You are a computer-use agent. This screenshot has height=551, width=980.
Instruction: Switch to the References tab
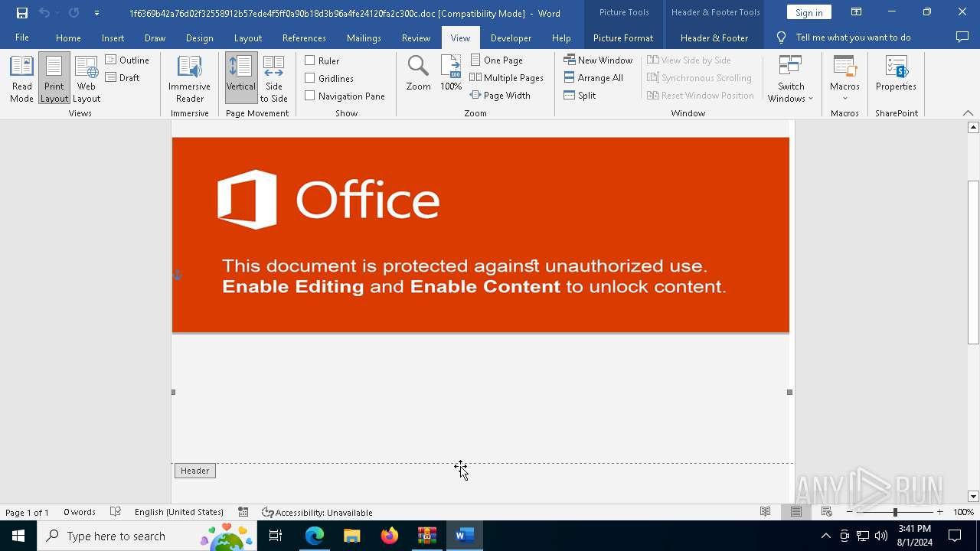304,37
